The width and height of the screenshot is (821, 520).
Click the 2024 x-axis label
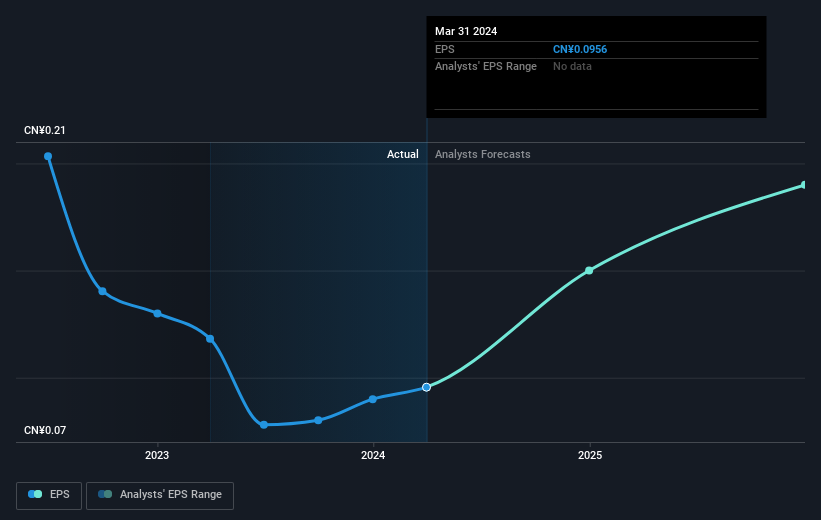[373, 456]
